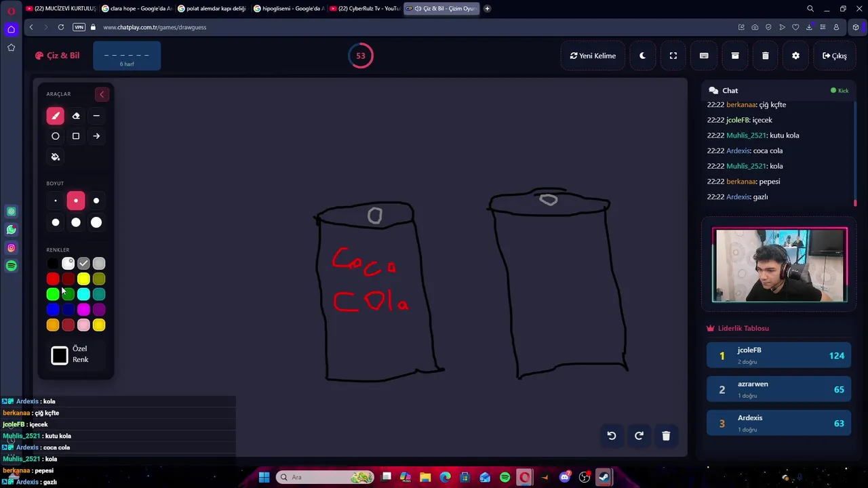Click the taskbar Ara search box
The width and height of the screenshot is (868, 488).
tap(325, 477)
